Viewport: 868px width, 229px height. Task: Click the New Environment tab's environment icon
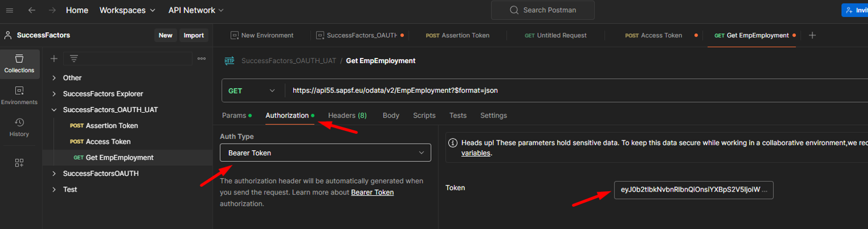[234, 35]
